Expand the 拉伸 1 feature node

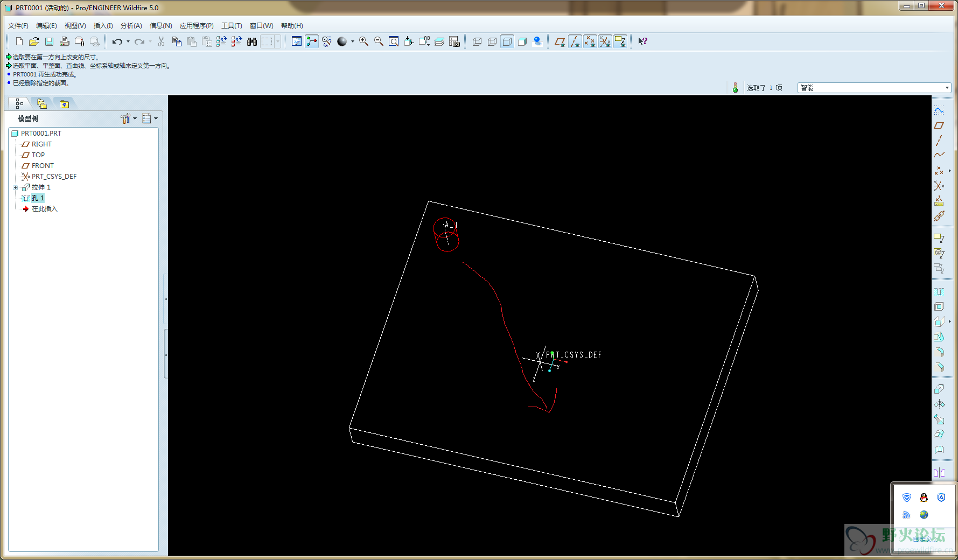point(16,187)
